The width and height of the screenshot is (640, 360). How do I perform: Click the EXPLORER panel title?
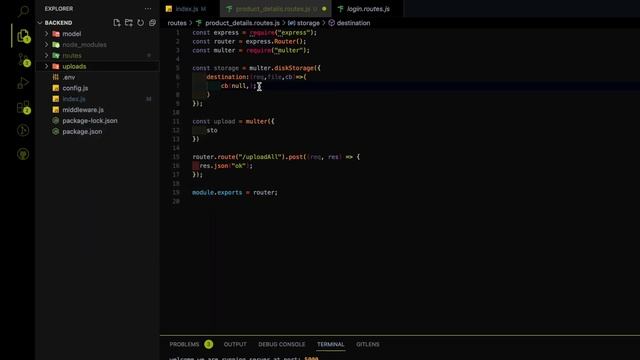click(59, 9)
